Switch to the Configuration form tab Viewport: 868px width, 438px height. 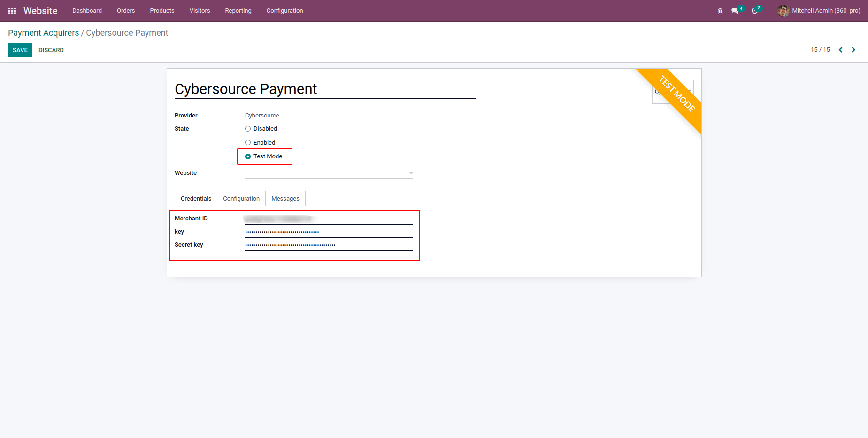pos(241,199)
